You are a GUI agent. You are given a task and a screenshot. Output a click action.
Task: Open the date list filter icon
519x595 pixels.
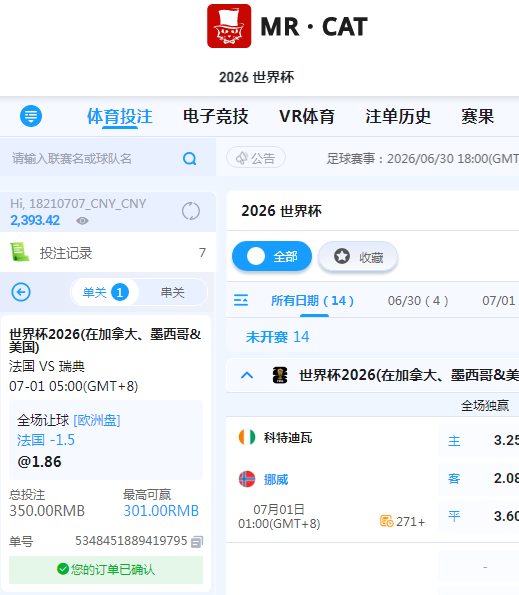click(x=241, y=300)
